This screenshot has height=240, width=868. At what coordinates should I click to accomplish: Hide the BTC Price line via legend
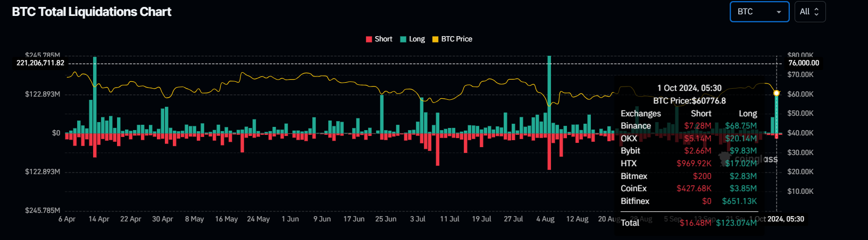452,39
